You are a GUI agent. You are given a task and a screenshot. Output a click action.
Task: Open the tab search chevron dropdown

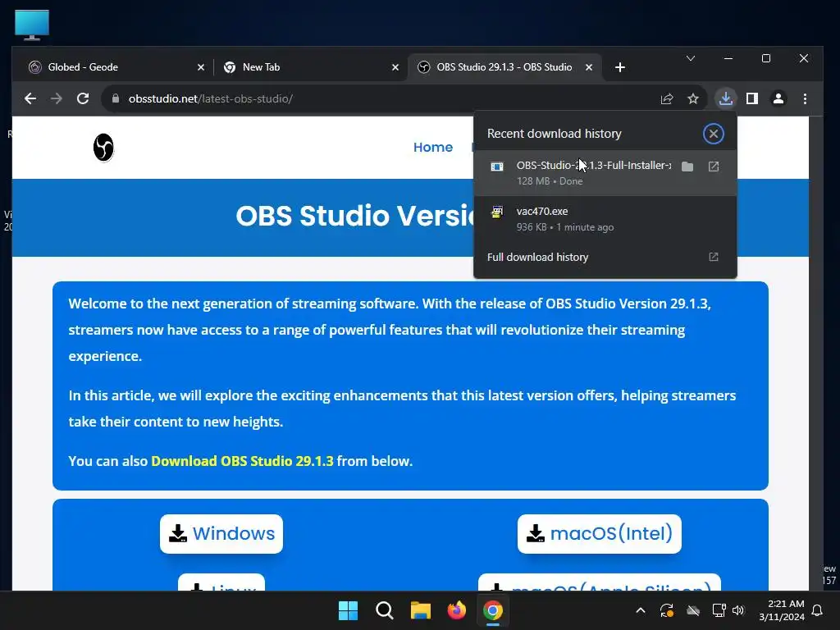[x=691, y=58]
